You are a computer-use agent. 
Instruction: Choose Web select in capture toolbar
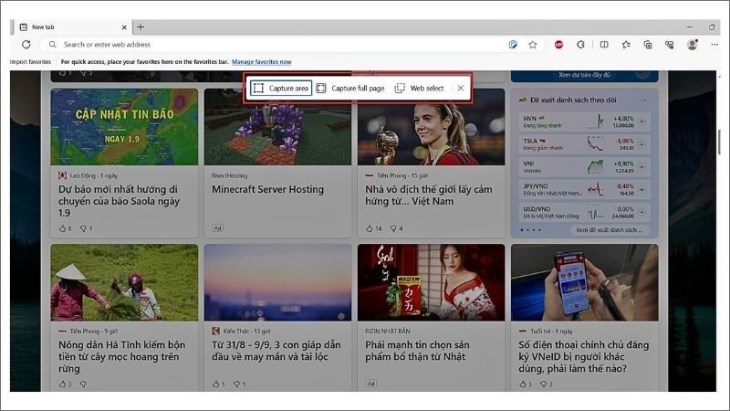(x=420, y=88)
